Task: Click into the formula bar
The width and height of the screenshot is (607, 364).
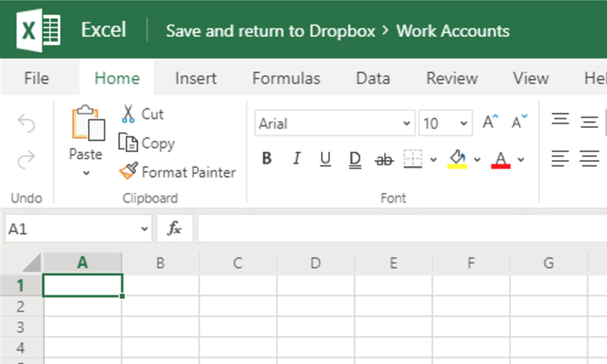Action: coord(402,229)
